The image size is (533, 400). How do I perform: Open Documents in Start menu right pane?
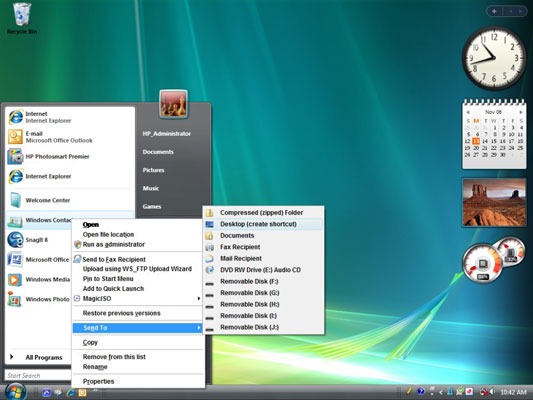point(158,152)
